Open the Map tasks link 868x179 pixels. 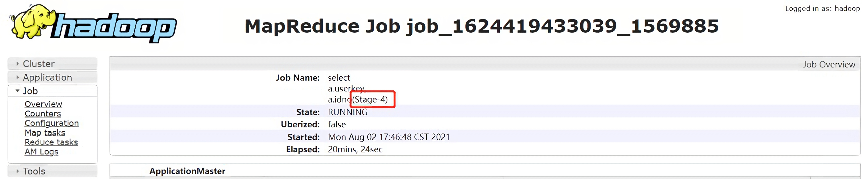point(45,133)
